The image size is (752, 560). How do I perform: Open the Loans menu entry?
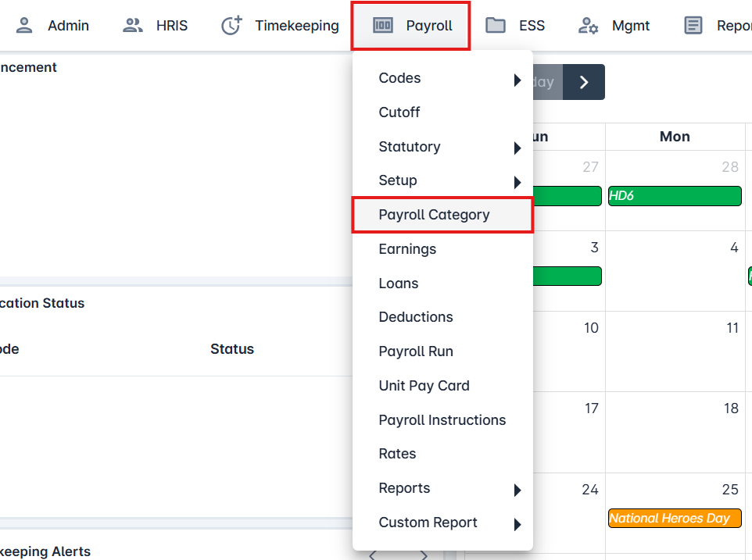click(x=399, y=284)
